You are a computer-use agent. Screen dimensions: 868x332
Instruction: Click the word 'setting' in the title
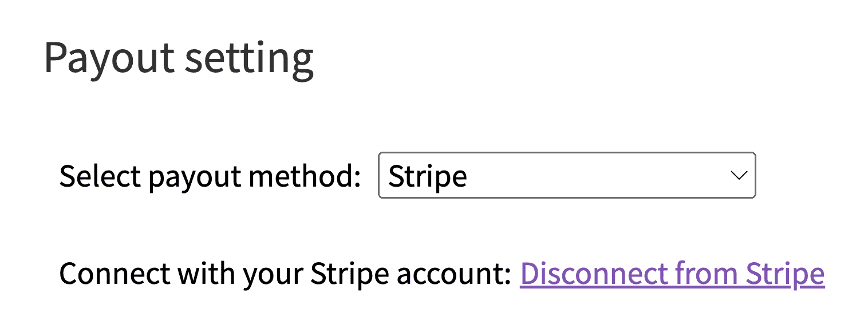pos(250,59)
